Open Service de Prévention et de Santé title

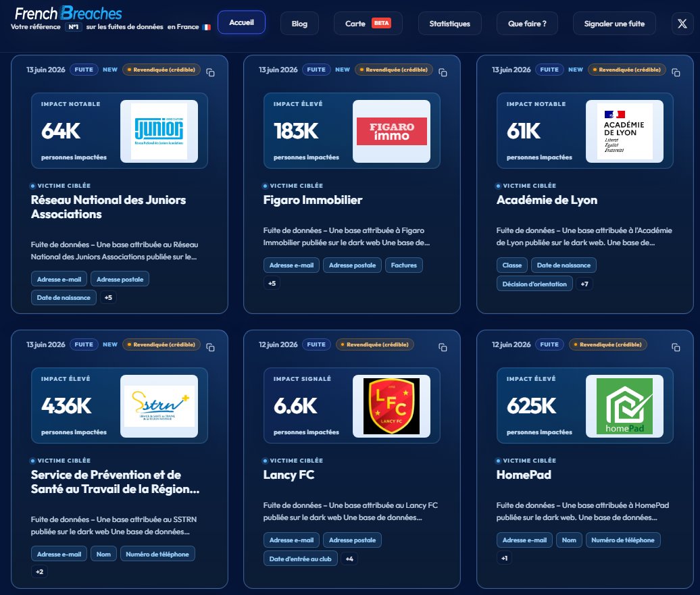[x=115, y=482]
